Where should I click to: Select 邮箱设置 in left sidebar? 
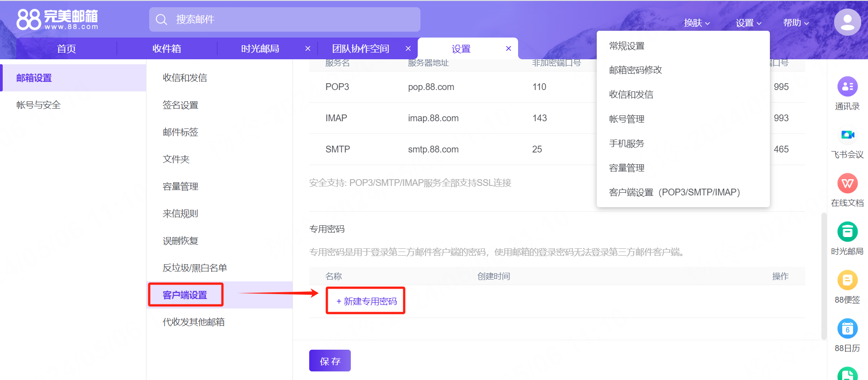[73, 78]
